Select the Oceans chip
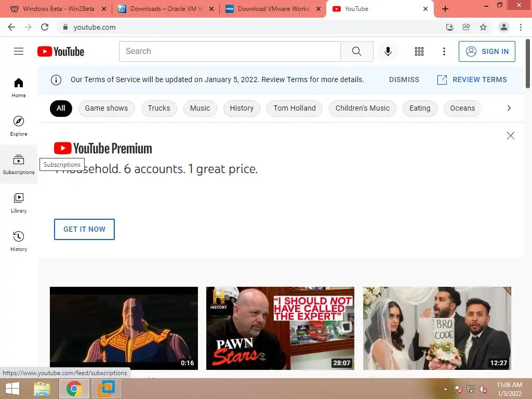 [462, 108]
